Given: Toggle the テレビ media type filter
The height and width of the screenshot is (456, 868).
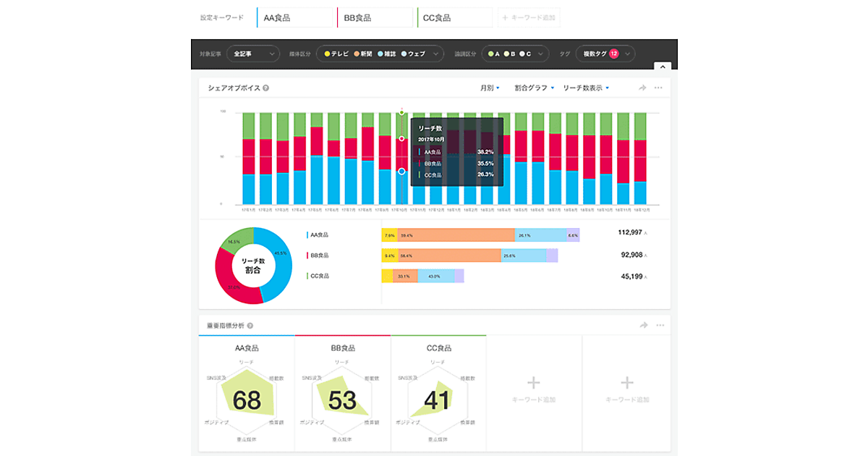Looking at the screenshot, I should click(336, 54).
